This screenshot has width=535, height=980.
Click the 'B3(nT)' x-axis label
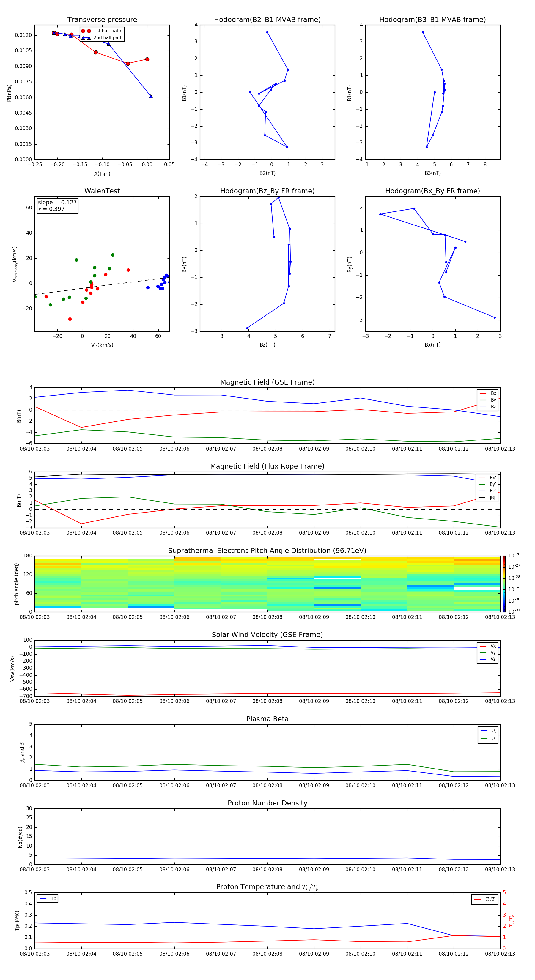(x=432, y=173)
